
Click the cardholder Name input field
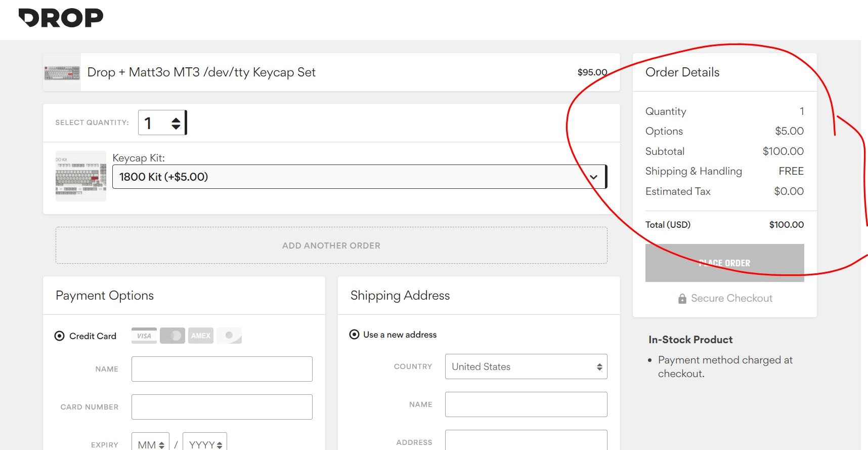pos(222,369)
